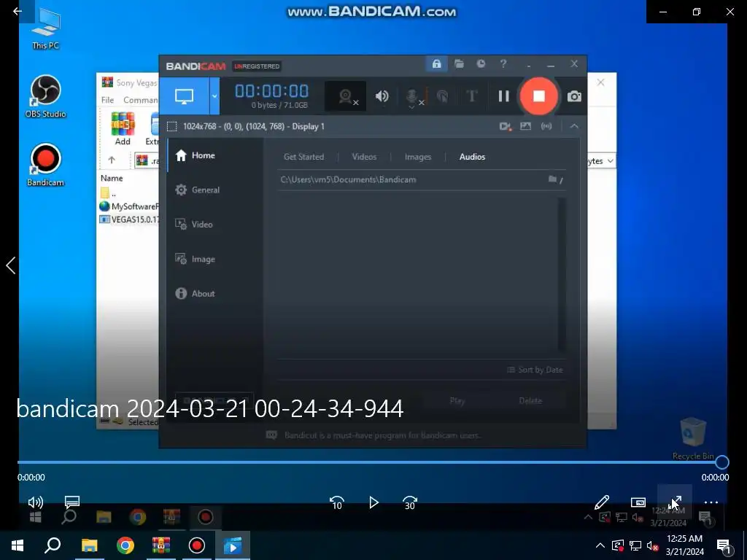Open Image settings in the Bandicam sidebar
Viewport: 747px width, 560px height.
tap(215, 259)
